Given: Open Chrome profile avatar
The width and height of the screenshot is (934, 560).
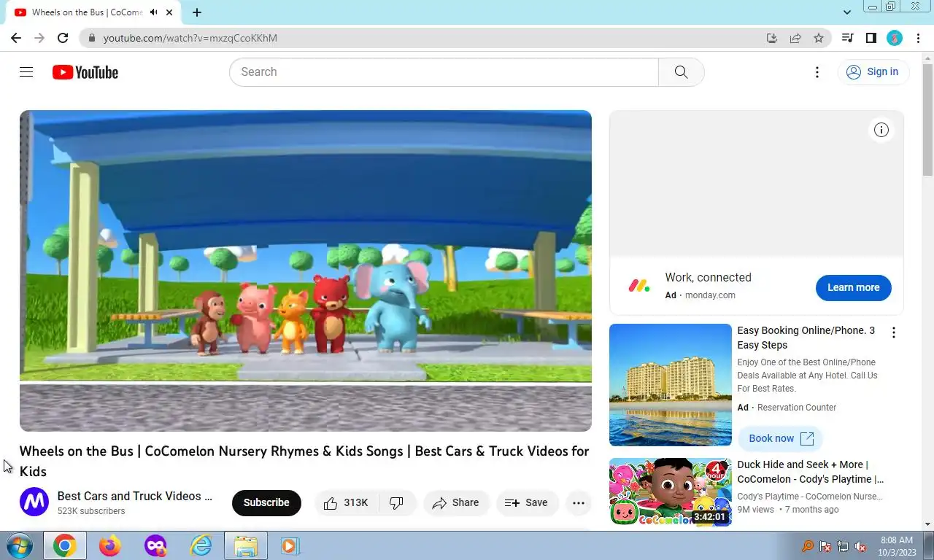Looking at the screenshot, I should [895, 38].
